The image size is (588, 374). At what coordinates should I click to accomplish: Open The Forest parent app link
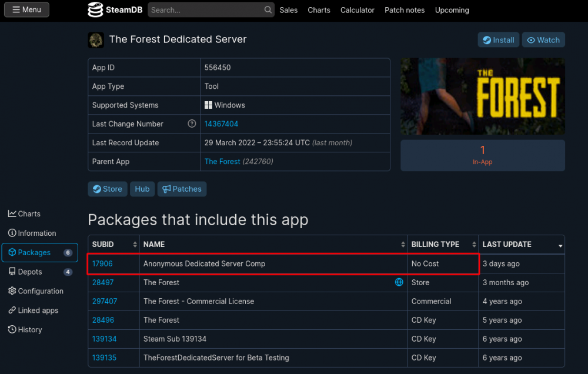click(222, 161)
